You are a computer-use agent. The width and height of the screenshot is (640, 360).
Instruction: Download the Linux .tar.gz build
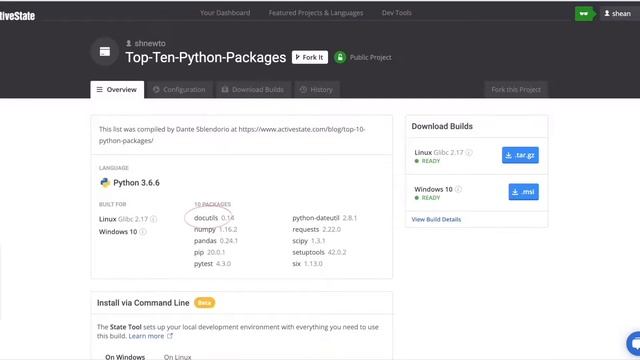point(520,155)
